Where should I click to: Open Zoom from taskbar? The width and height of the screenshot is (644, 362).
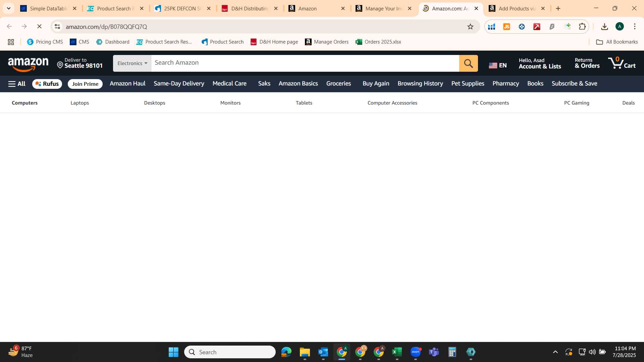click(415, 352)
